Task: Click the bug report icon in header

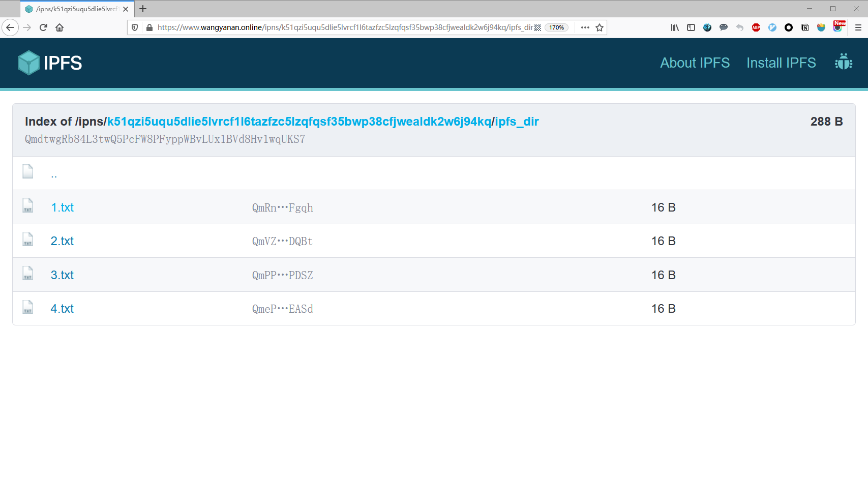Action: pos(843,63)
